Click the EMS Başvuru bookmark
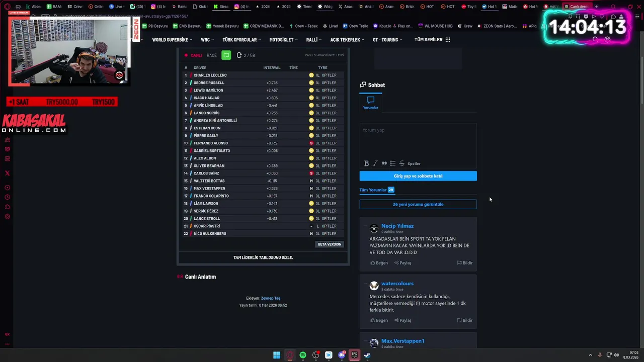644x362 pixels. [x=187, y=26]
